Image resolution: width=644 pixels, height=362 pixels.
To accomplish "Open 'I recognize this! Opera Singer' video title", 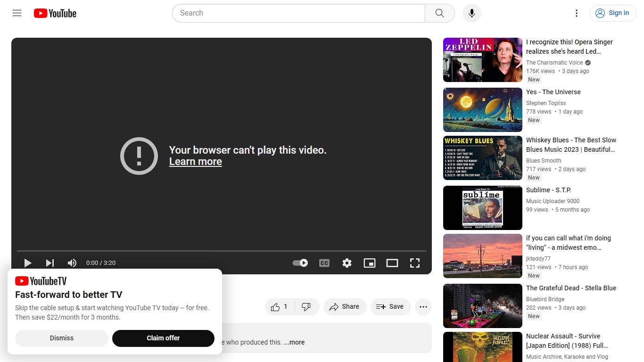I will click(570, 47).
